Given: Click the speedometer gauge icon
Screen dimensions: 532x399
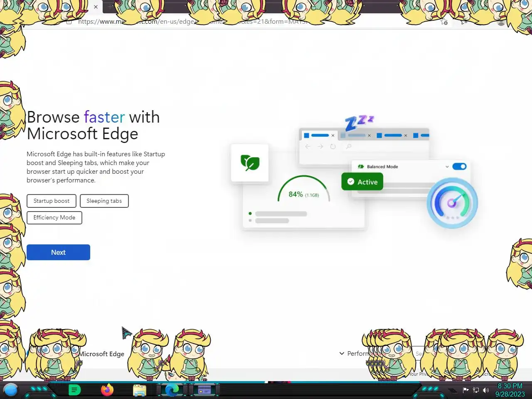Looking at the screenshot, I should point(452,203).
